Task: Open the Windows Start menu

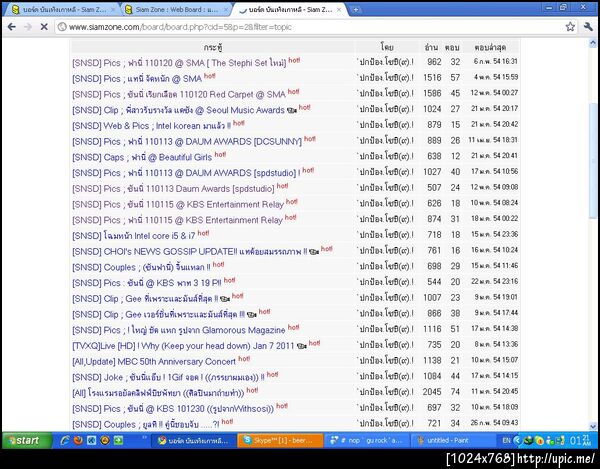Action: [x=27, y=440]
